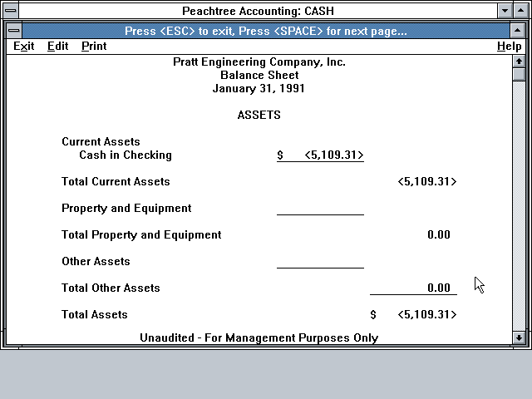Click the vertical scrollbar thumb
The width and height of the screenshot is (532, 399).
(x=519, y=74)
